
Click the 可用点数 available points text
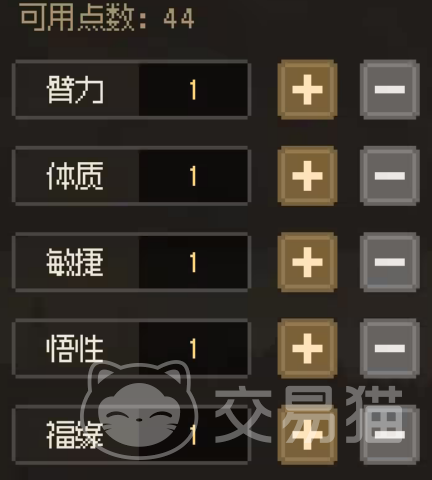point(107,18)
